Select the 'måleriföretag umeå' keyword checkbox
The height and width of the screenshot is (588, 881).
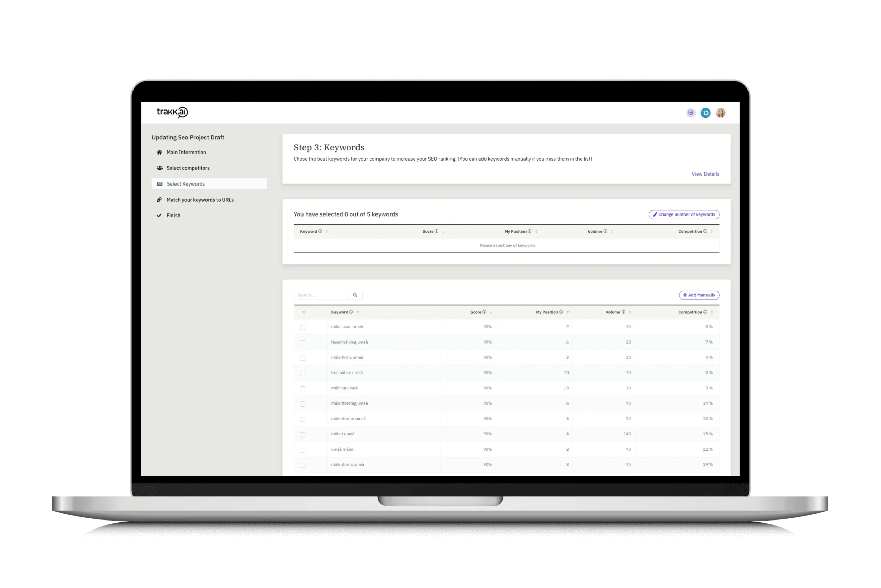pyautogui.click(x=302, y=404)
